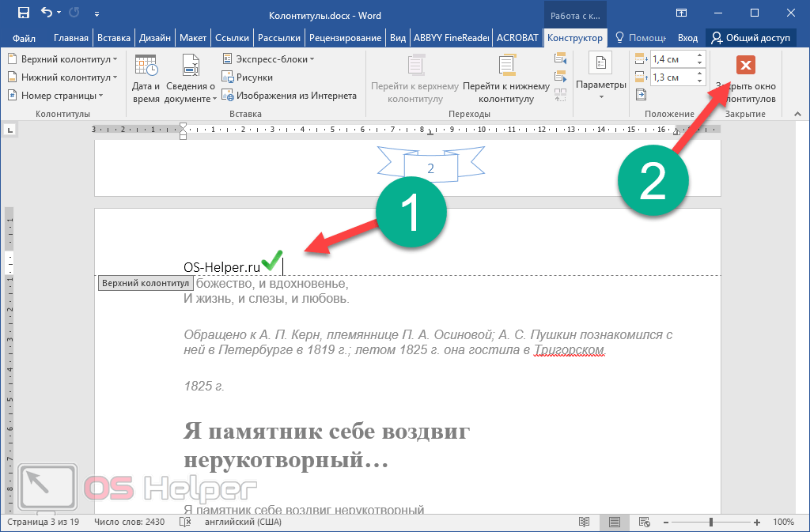Open the ribbon display options icon in the title bar
Image resolution: width=810 pixels, height=532 pixels.
(x=681, y=13)
